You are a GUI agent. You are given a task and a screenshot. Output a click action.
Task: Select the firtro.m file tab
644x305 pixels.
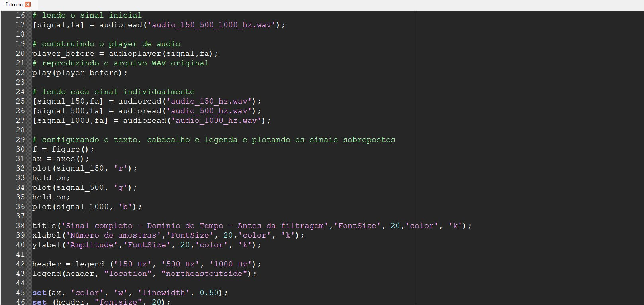pyautogui.click(x=14, y=4)
